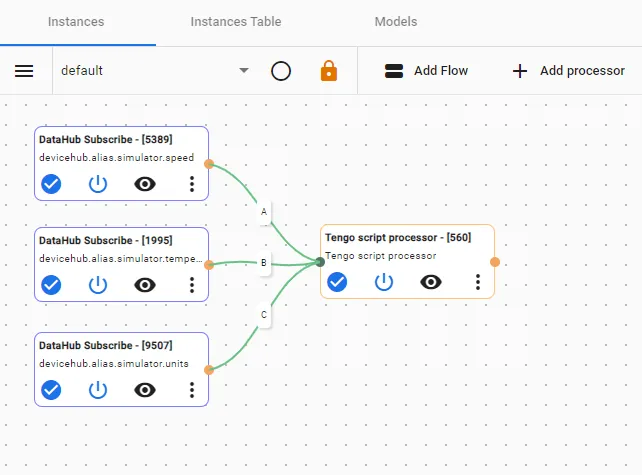Toggle power on DataHub Subscribe [9507]

point(98,389)
